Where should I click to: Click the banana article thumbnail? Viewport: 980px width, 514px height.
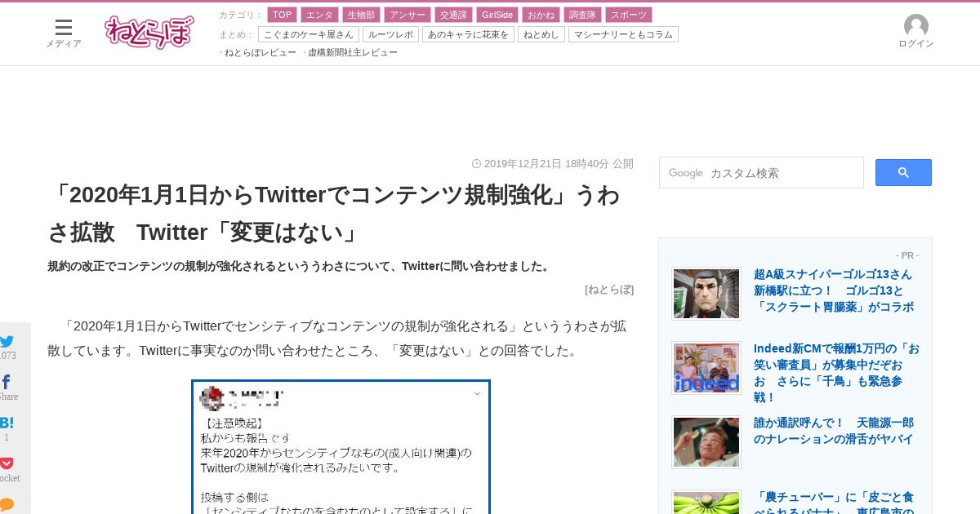[x=706, y=502]
